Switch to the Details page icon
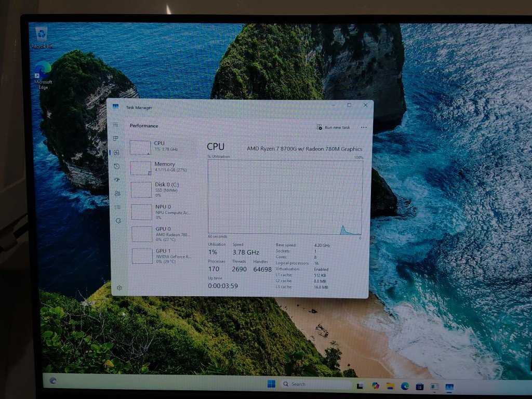Image resolution: width=532 pixels, height=399 pixels. coord(117,207)
